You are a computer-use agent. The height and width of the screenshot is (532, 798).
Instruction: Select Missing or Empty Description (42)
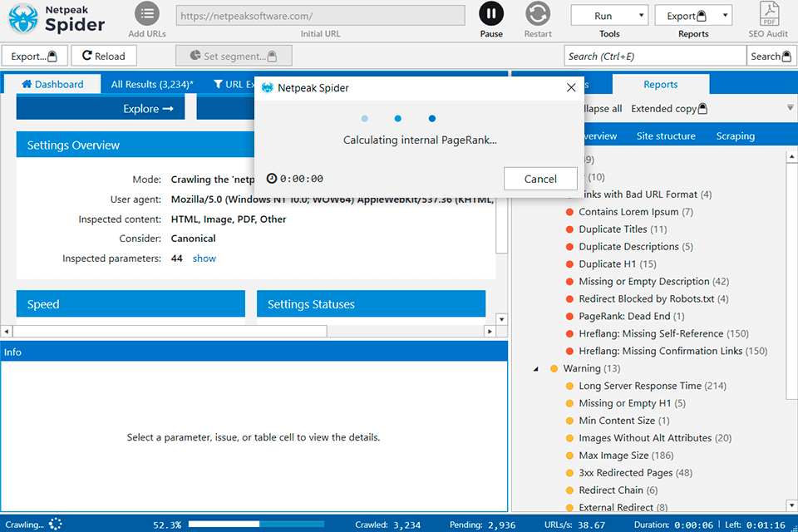[x=653, y=282]
